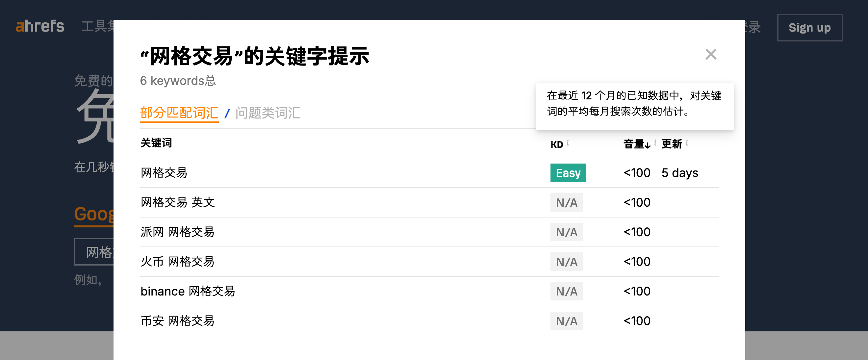868x360 pixels.
Task: Click the 关键词 column header
Action: click(156, 143)
